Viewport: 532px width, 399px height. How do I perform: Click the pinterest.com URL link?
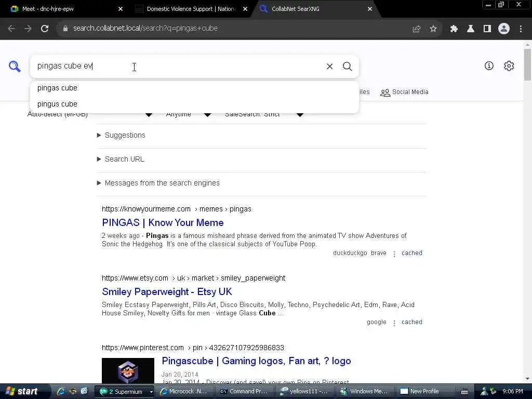(193, 348)
